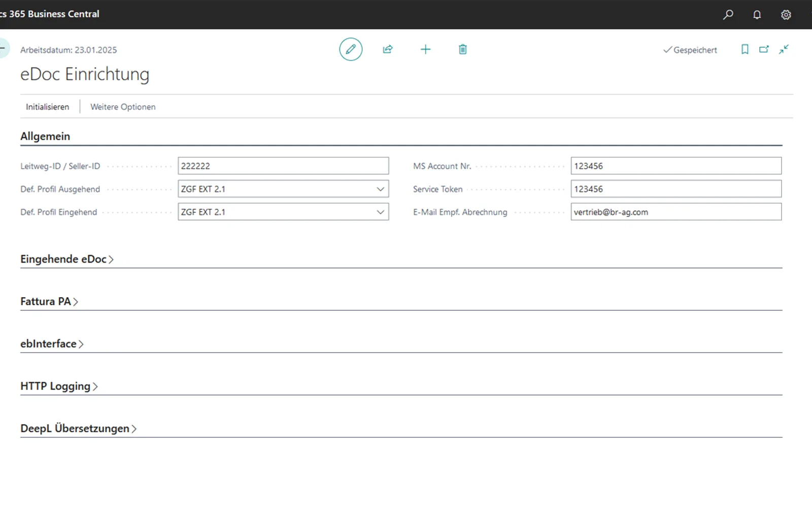Viewport: 812px width, 508px height.
Task: Click the pencil edit icon
Action: [351, 49]
